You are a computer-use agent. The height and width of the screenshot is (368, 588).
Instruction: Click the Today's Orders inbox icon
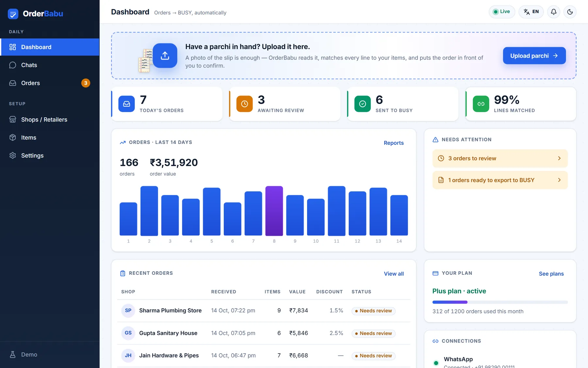[126, 104]
